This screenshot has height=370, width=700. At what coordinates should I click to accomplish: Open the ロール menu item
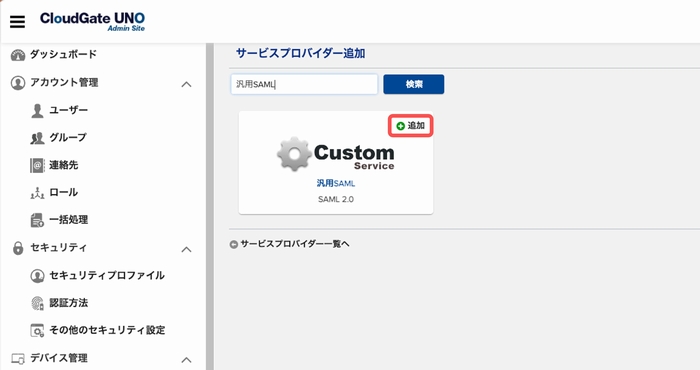pos(63,192)
